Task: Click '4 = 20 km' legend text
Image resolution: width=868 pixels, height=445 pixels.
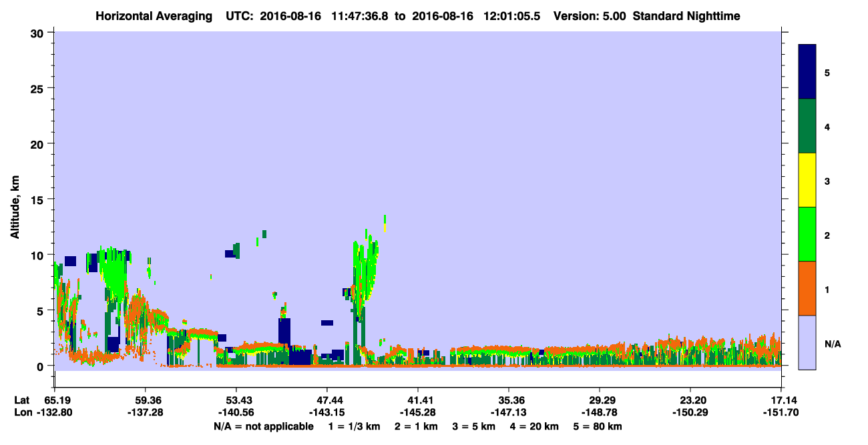Action: [535, 426]
